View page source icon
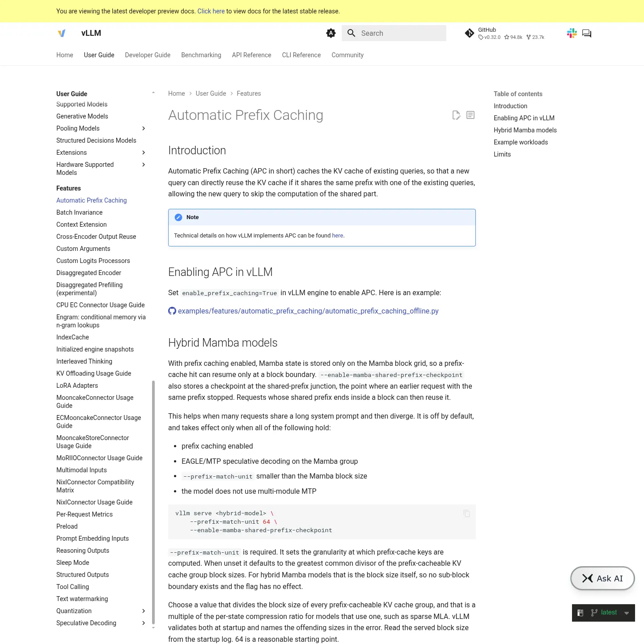 click(470, 115)
